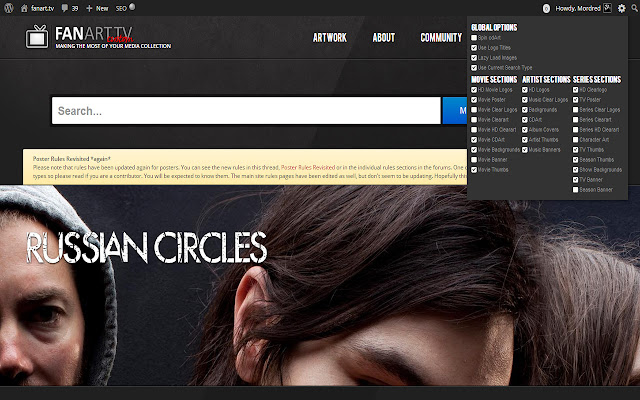Screen dimensions: 640x400
Task: Open the WordPress logo menu
Action: point(9,8)
